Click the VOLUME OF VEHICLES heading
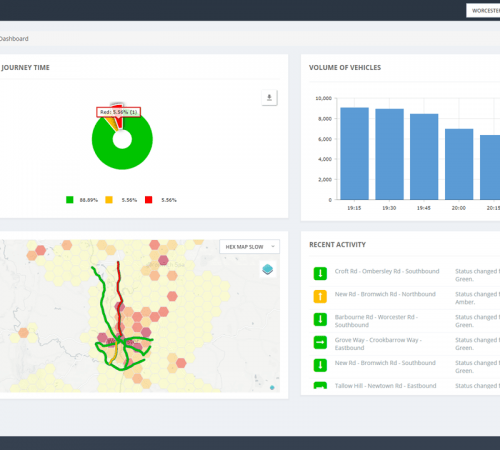 [x=345, y=68]
